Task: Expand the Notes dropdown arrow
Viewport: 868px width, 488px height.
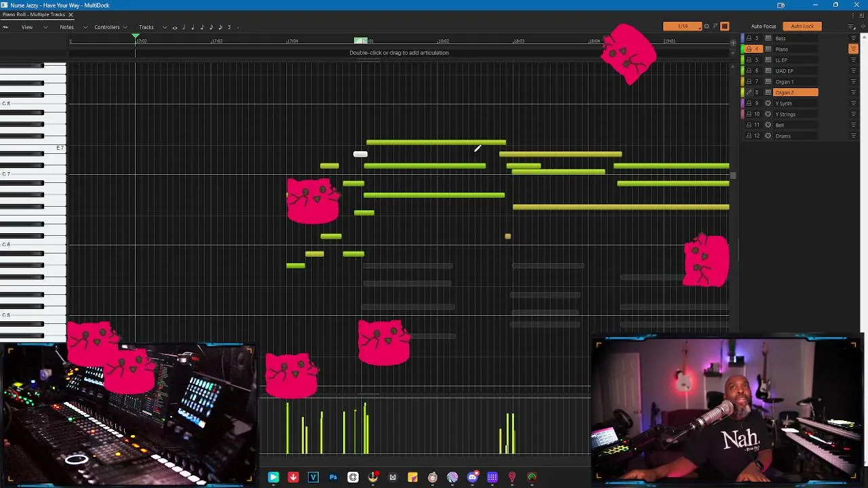Action: pos(85,27)
